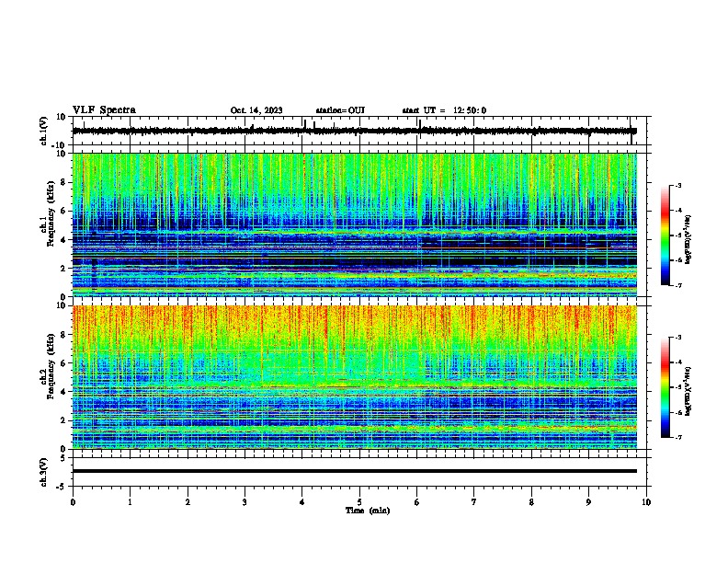Click time axis tick label '0'
Screen dimensions: 728x563
click(x=73, y=502)
